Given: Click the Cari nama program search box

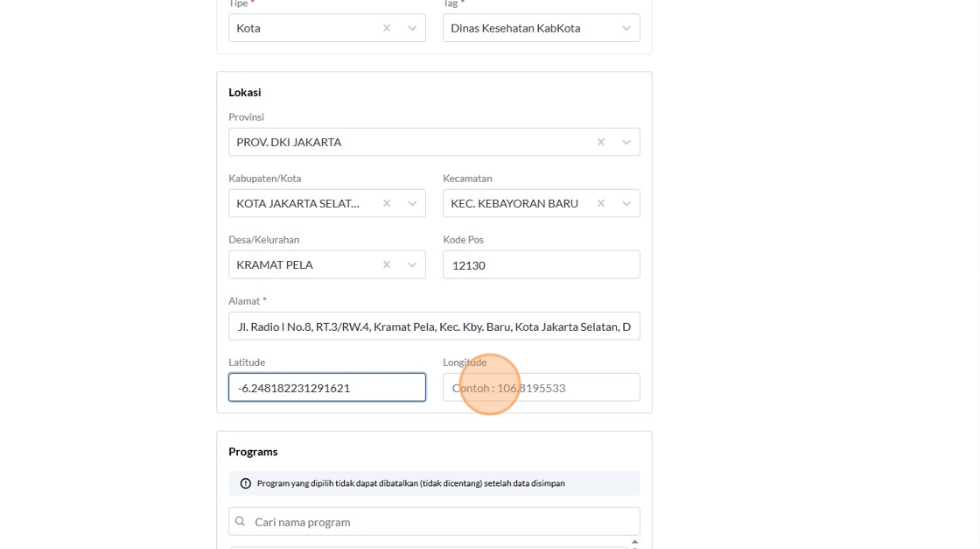Looking at the screenshot, I should [x=442, y=522].
